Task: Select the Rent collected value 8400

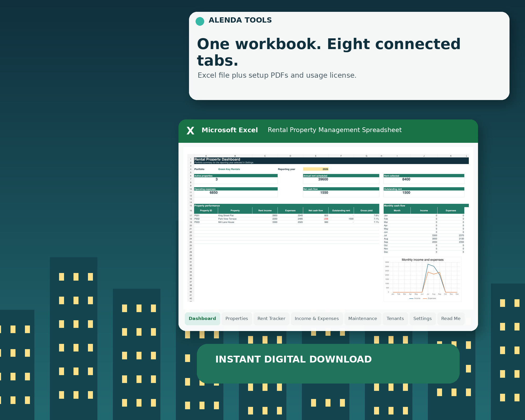Action: 406,179
